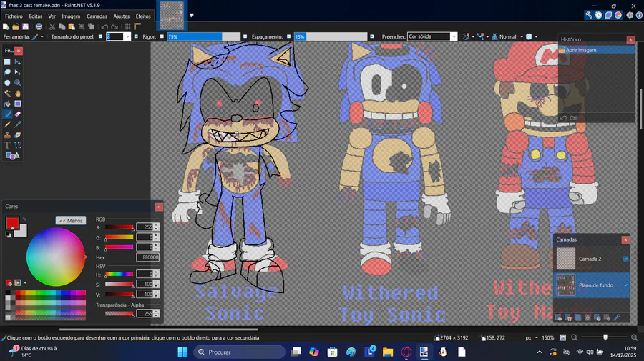The width and height of the screenshot is (644, 361).
Task: Select the Shapes tool
Action: click(x=12, y=155)
